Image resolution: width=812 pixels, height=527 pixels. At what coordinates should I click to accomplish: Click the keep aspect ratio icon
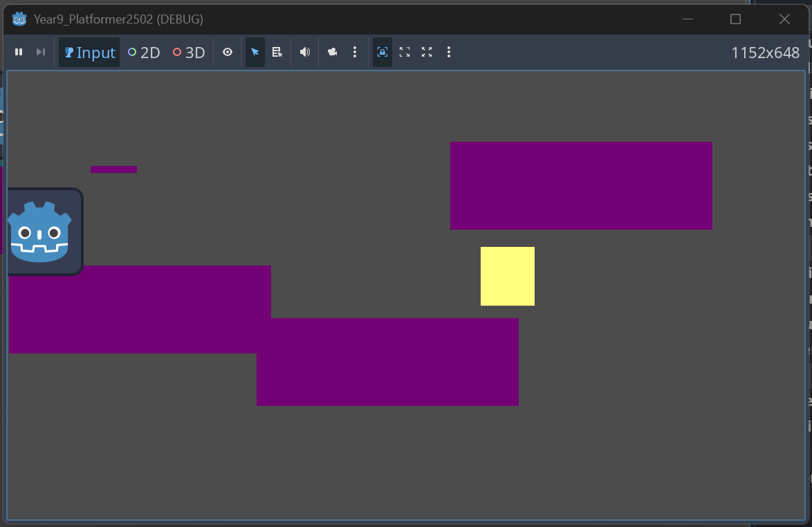(405, 53)
